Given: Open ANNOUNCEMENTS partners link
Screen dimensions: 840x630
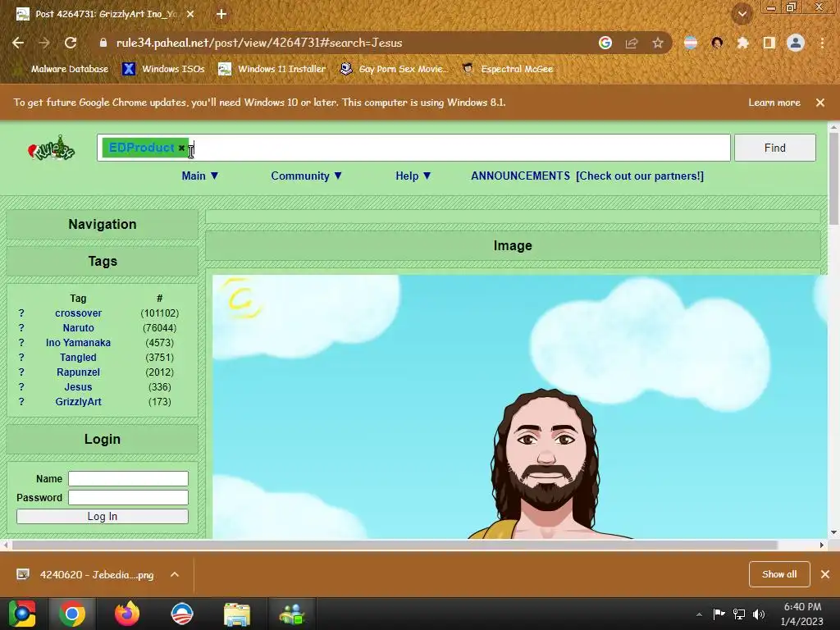Looking at the screenshot, I should (587, 176).
